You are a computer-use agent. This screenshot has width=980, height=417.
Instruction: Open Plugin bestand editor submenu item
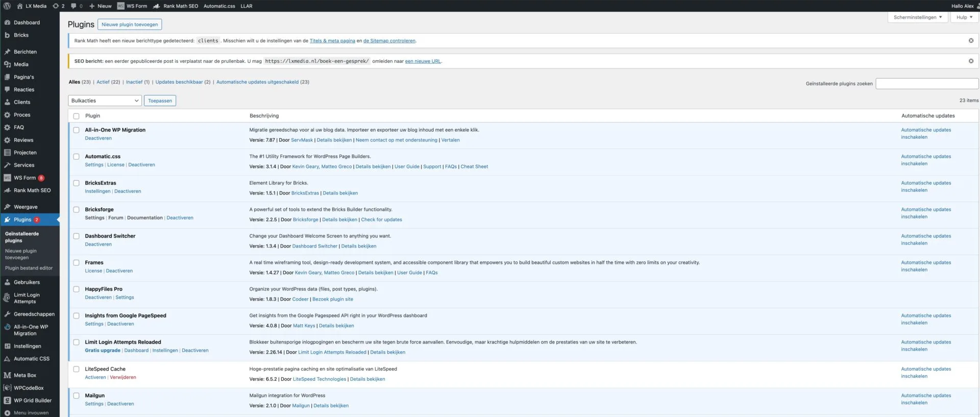pos(29,268)
